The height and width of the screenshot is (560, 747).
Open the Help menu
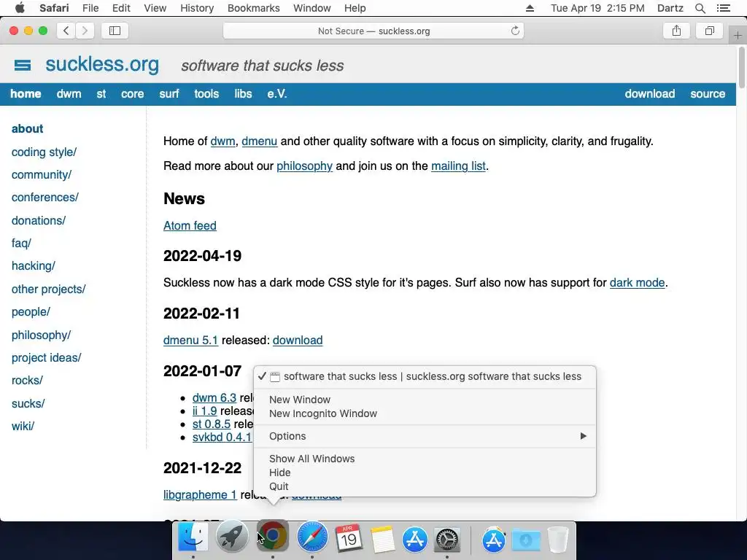[x=355, y=8]
